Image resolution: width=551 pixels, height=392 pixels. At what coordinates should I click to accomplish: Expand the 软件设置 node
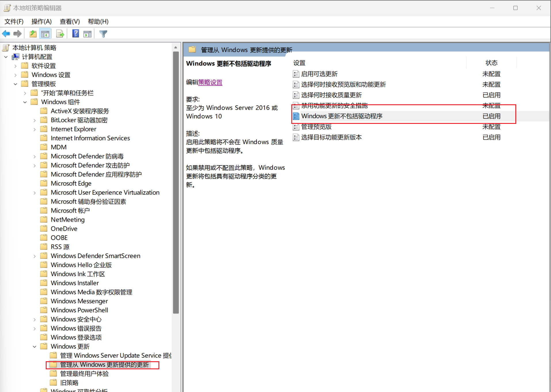[x=16, y=66]
